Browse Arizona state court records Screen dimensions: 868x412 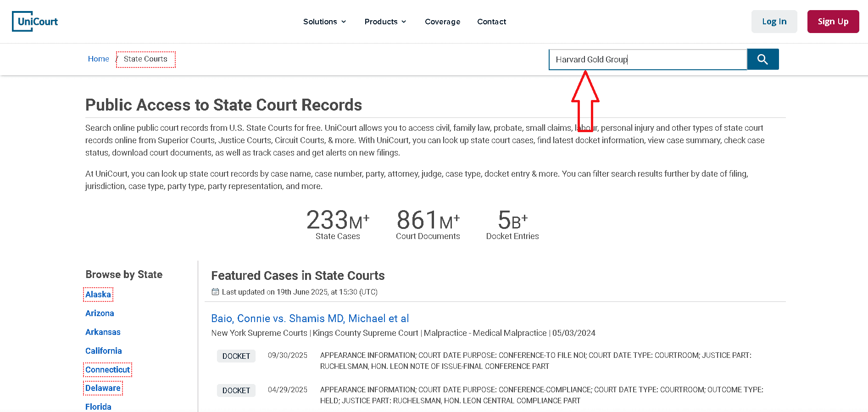tap(100, 313)
